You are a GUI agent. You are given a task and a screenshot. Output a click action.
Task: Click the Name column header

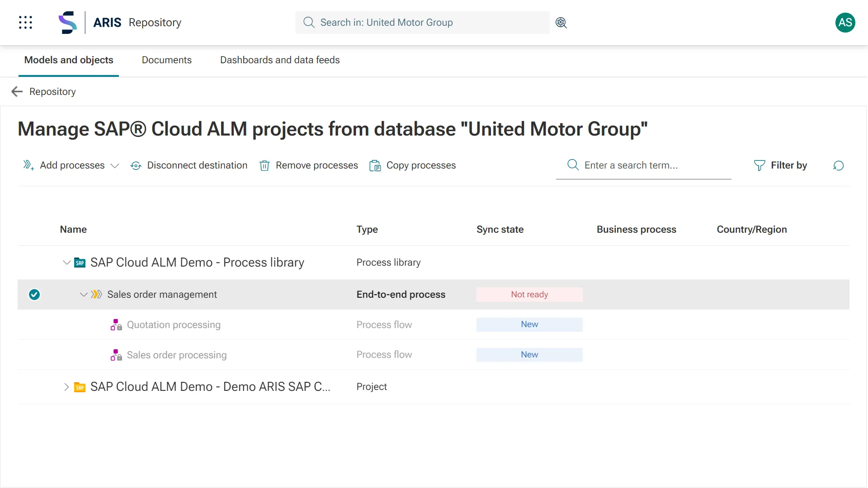pos(73,230)
